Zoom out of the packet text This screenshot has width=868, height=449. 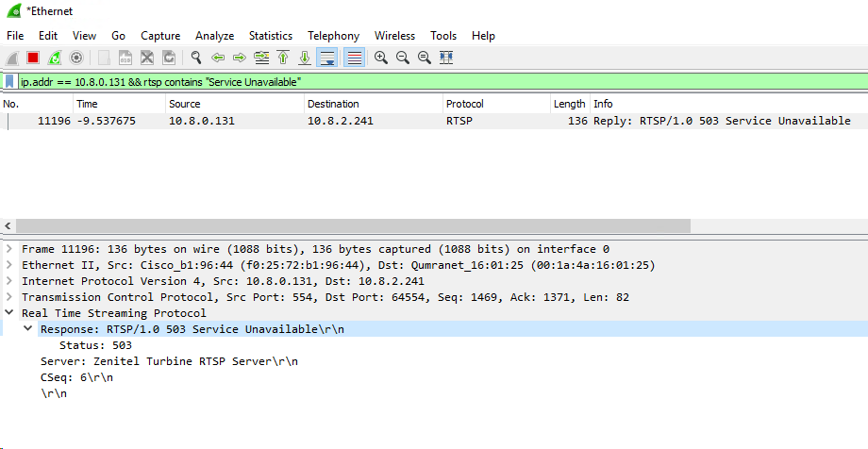click(x=403, y=58)
